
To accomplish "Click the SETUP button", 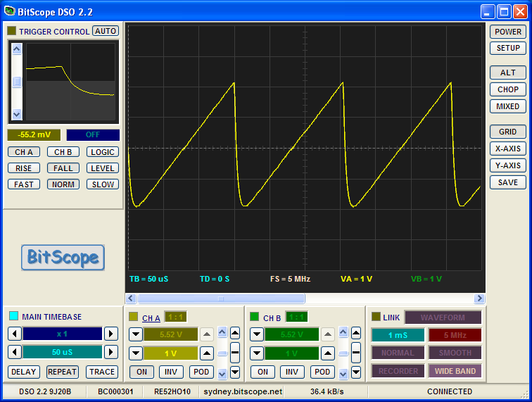I will coord(508,48).
